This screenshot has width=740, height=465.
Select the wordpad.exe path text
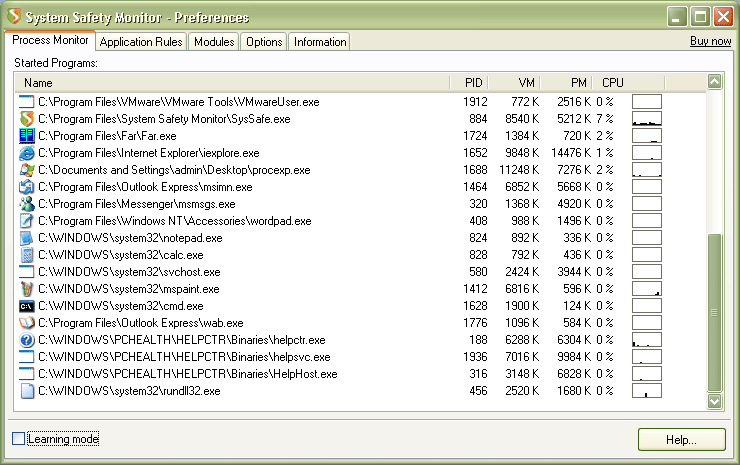pos(175,221)
